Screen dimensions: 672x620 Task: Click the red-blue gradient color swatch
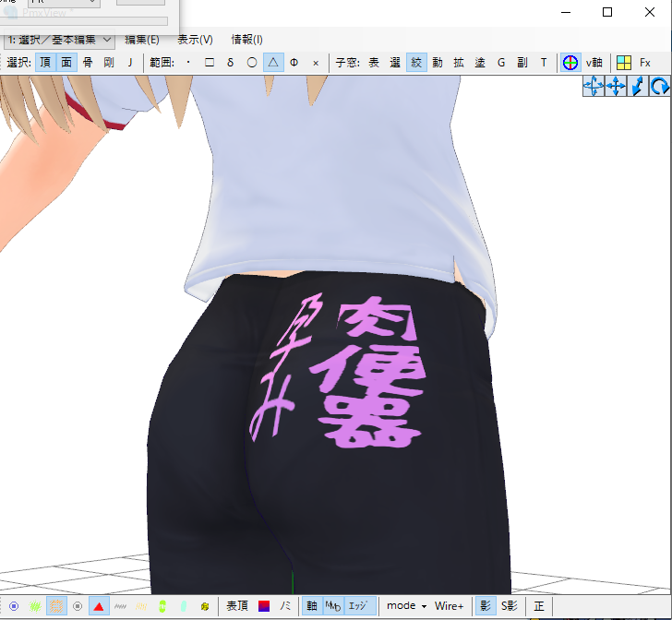(x=264, y=606)
